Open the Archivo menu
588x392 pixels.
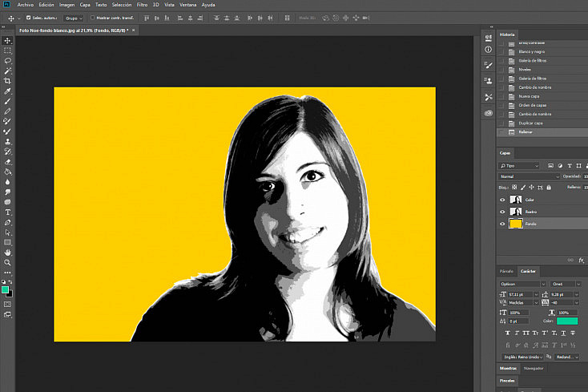(25, 5)
